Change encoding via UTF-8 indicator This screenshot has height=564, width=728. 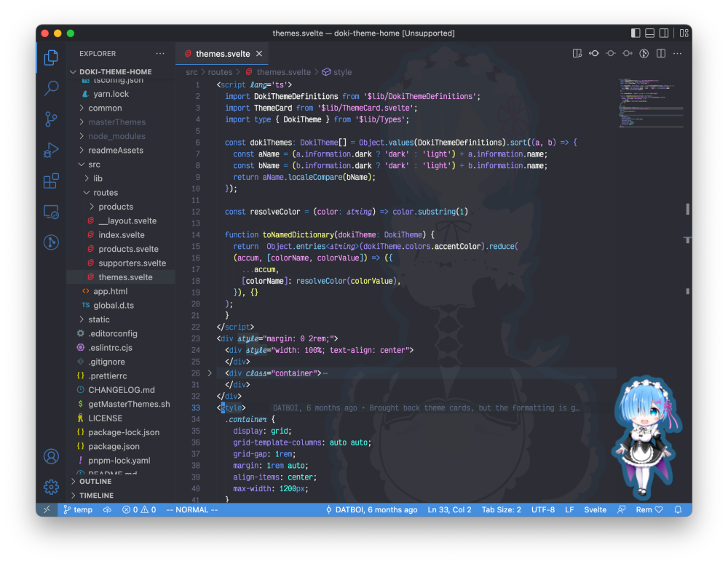[x=543, y=509]
